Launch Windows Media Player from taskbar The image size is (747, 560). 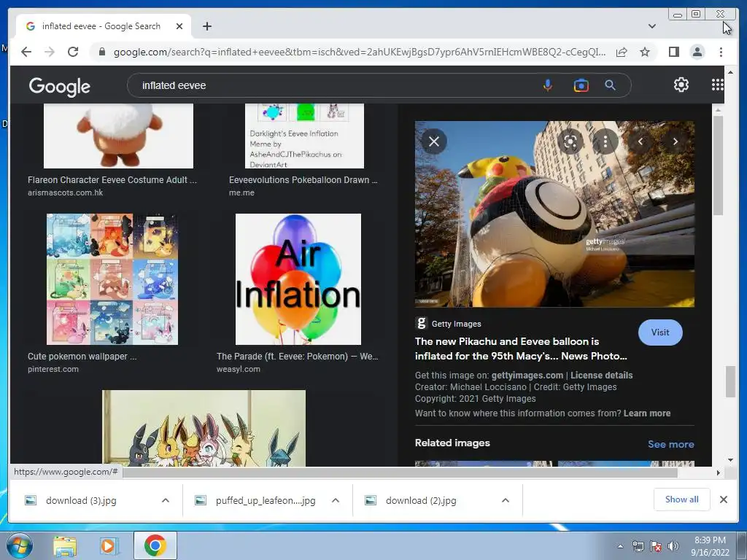click(x=109, y=546)
